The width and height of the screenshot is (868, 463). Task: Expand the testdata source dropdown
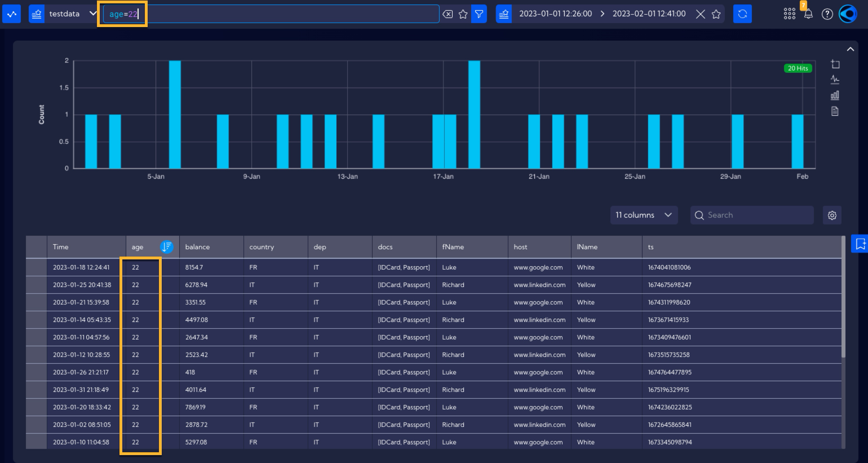pos(93,14)
